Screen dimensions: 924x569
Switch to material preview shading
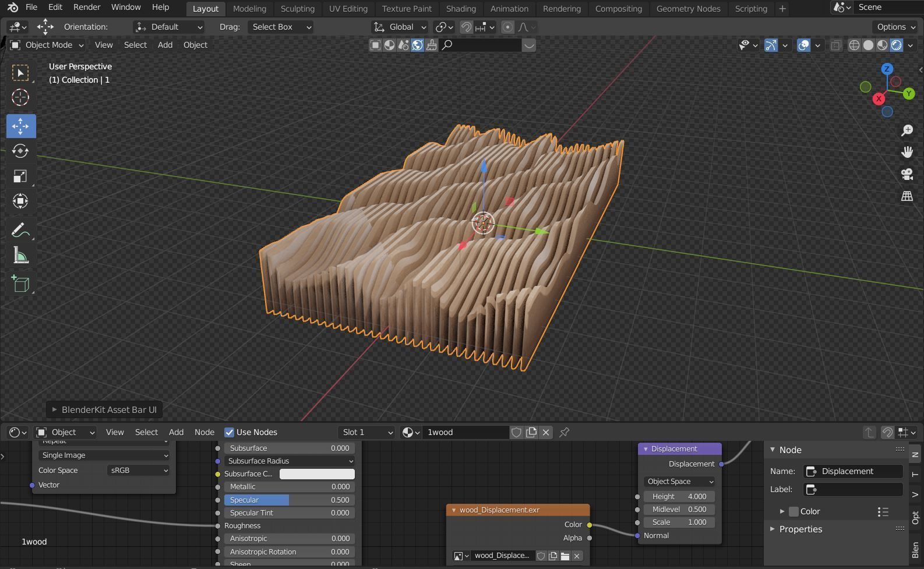[x=882, y=45]
